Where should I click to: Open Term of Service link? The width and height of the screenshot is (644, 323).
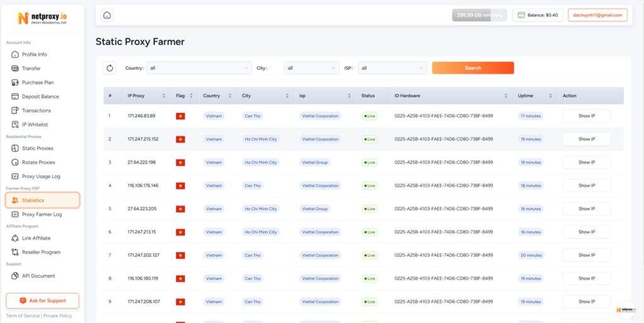click(x=23, y=316)
